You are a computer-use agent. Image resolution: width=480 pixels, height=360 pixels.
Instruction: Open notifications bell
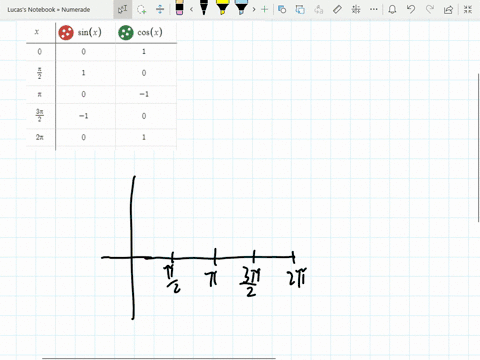392,9
